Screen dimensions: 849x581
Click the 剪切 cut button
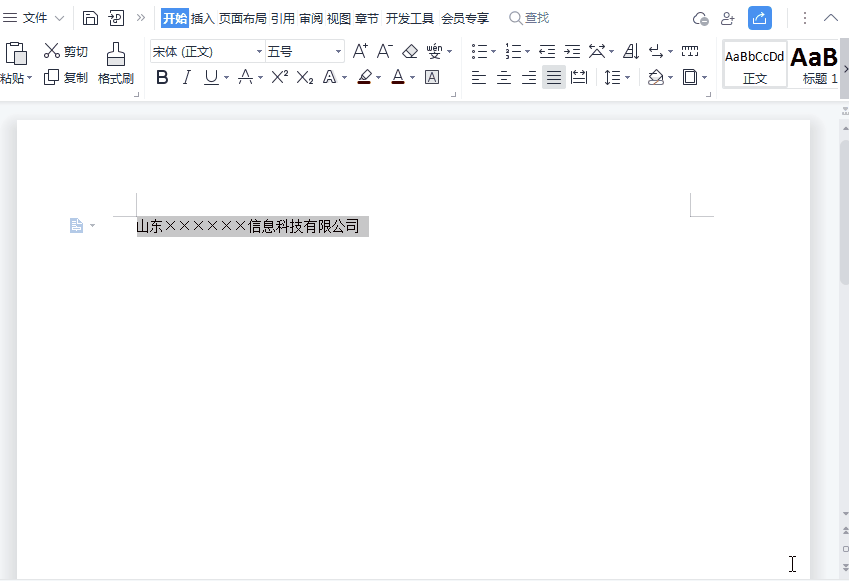pos(66,51)
